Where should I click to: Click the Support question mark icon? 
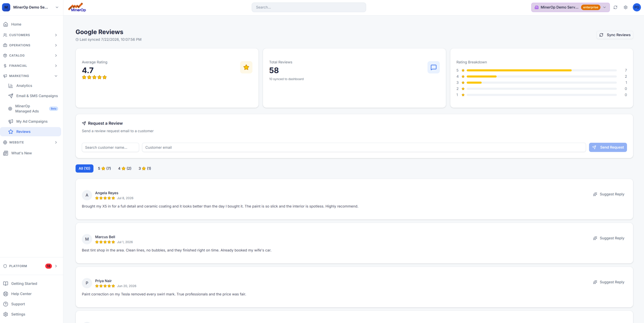pyautogui.click(x=5, y=304)
